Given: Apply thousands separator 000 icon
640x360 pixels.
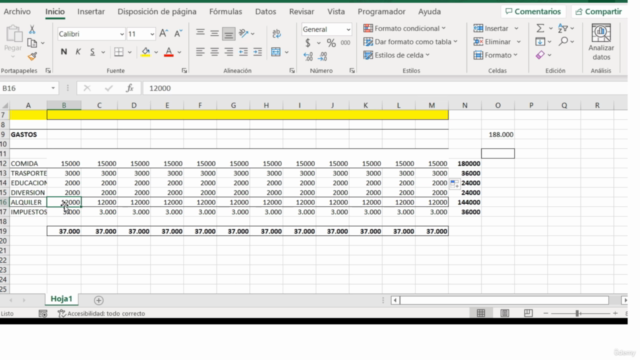Looking at the screenshot, I should (345, 42).
